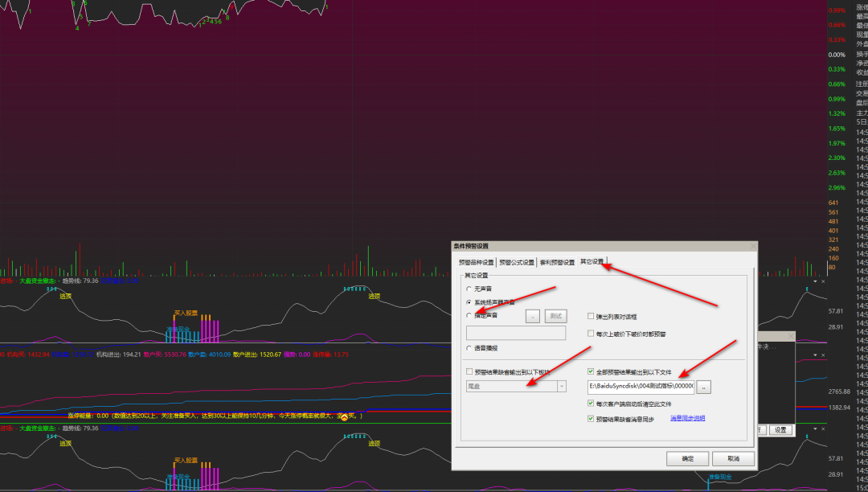Close the background alert window behind the dialog
The width and height of the screenshot is (868, 492).
point(791,336)
